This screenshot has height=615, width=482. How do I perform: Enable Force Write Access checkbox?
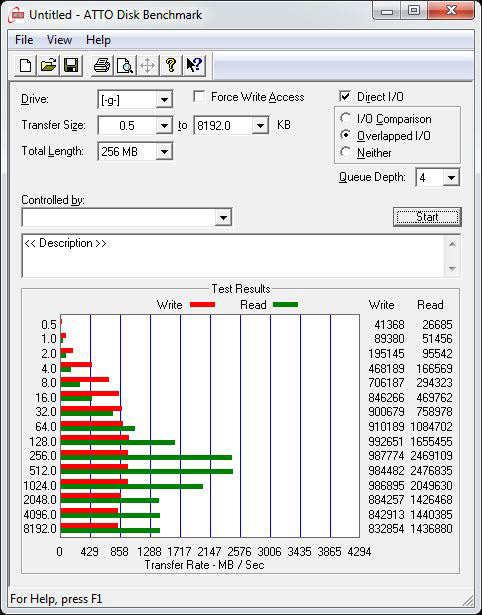pos(199,96)
